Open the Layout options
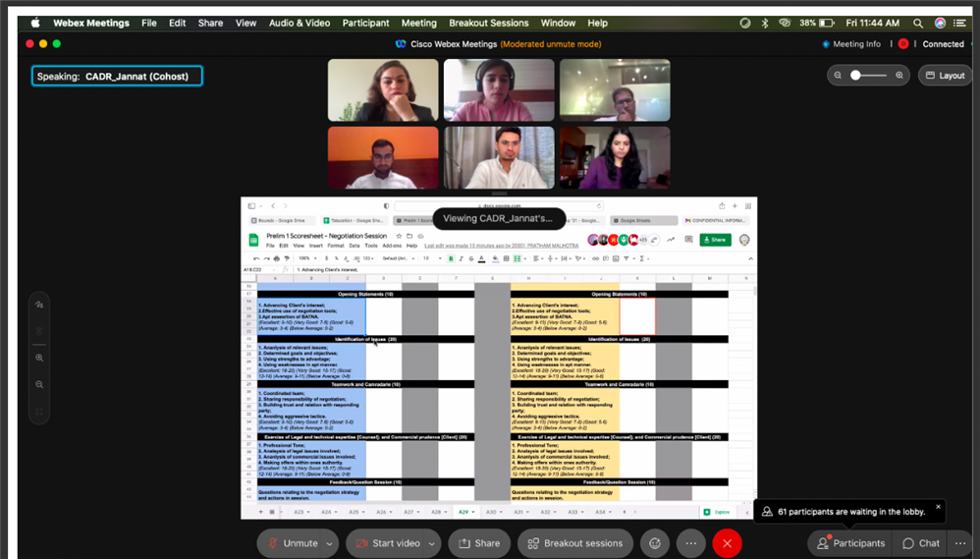Image resolution: width=980 pixels, height=559 pixels. 945,75
